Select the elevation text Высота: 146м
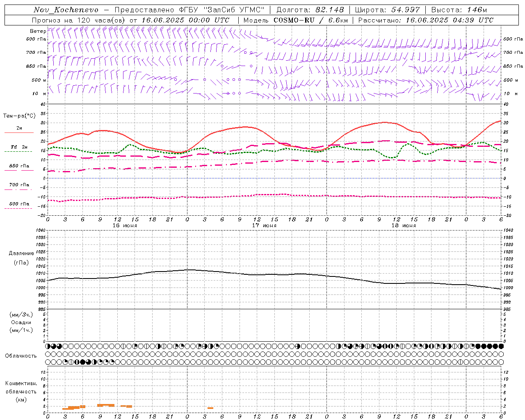The height and width of the screenshot is (420, 525). coord(459,10)
